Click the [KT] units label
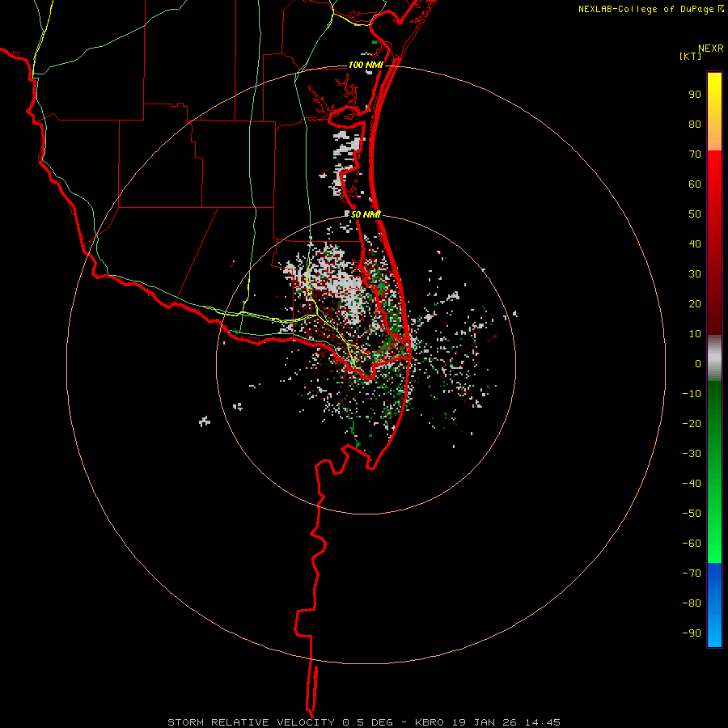 pos(691,56)
